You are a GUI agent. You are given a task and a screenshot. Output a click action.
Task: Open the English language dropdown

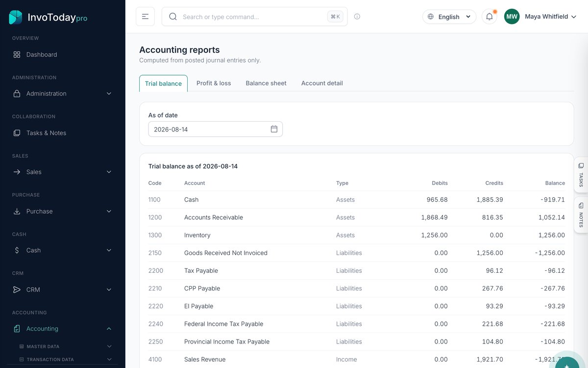pos(449,17)
